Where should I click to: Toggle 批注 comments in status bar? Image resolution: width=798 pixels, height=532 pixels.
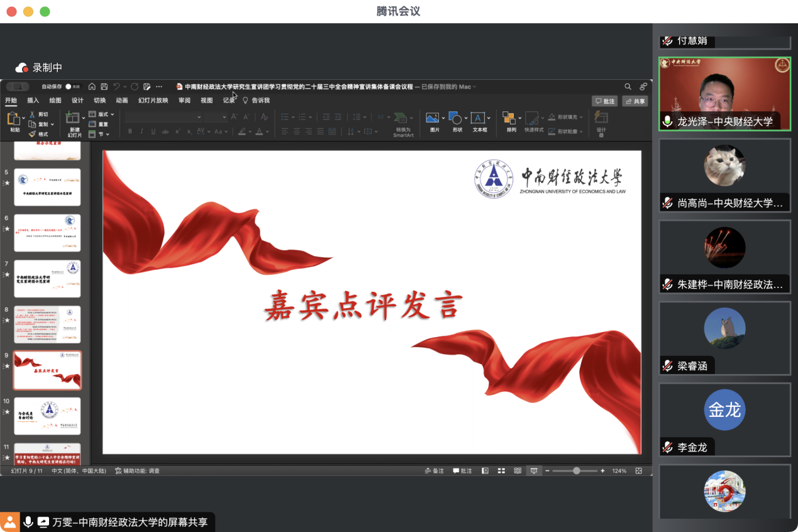462,471
